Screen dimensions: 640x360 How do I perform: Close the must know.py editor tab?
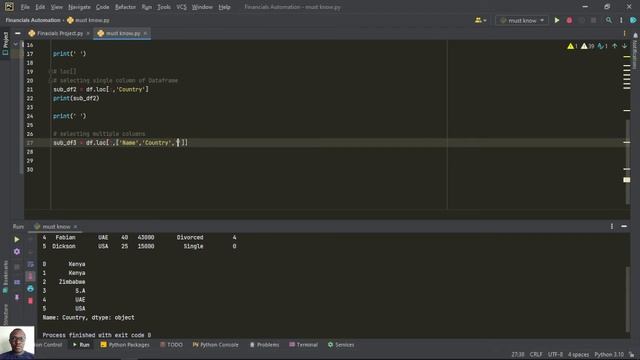(x=145, y=33)
